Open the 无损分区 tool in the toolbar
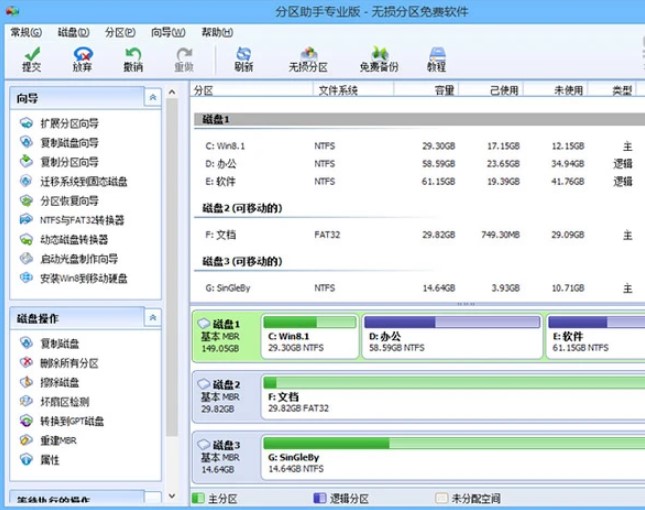Viewport: 645px width, 510px height. (308, 58)
